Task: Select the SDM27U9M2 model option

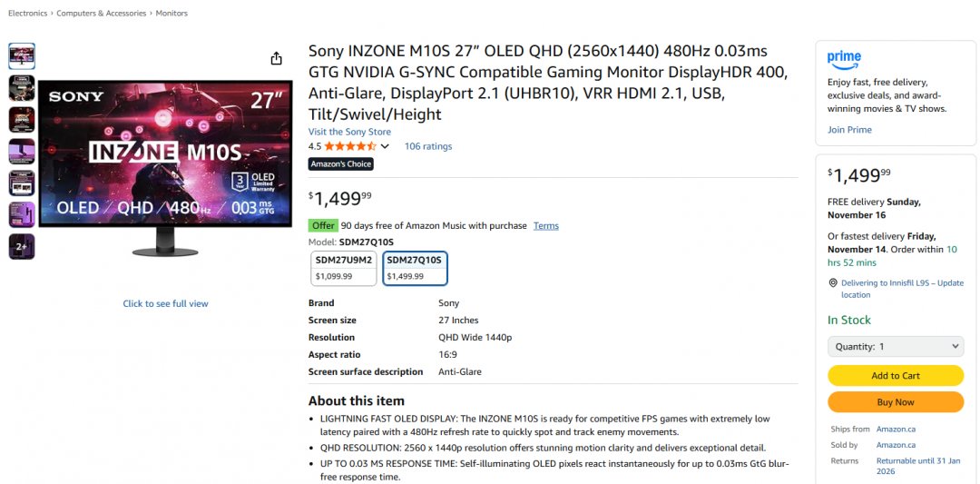Action: pyautogui.click(x=343, y=268)
